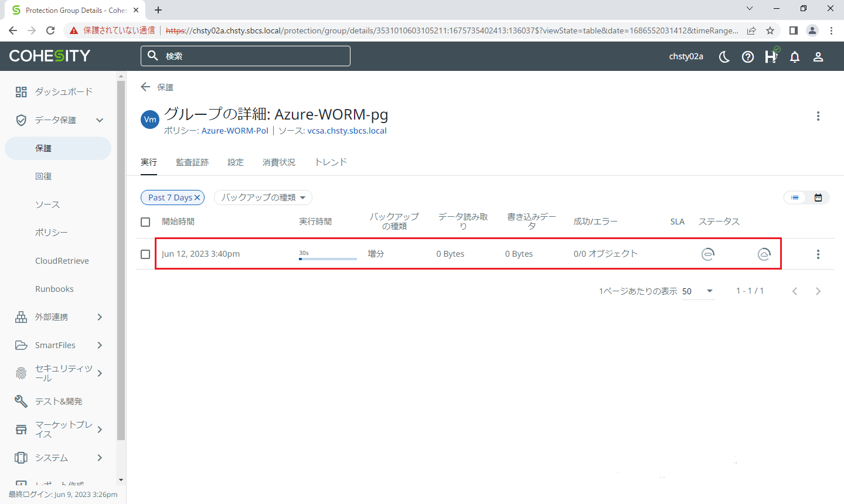Go to next page arrow
The width and height of the screenshot is (844, 504).
pos(818,291)
